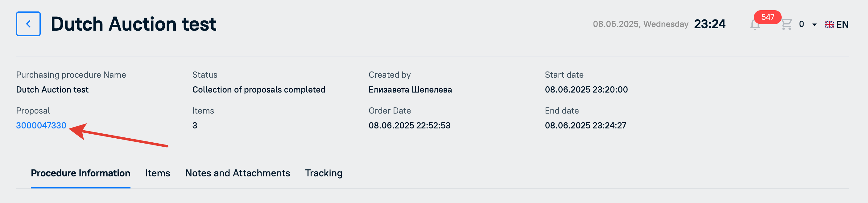Click the cart item count 0
The height and width of the screenshot is (203, 868).
tap(801, 24)
